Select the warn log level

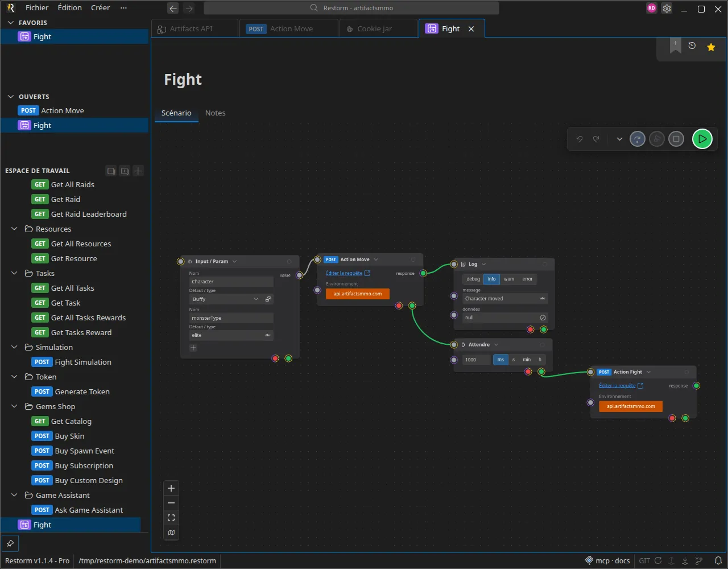coord(509,279)
